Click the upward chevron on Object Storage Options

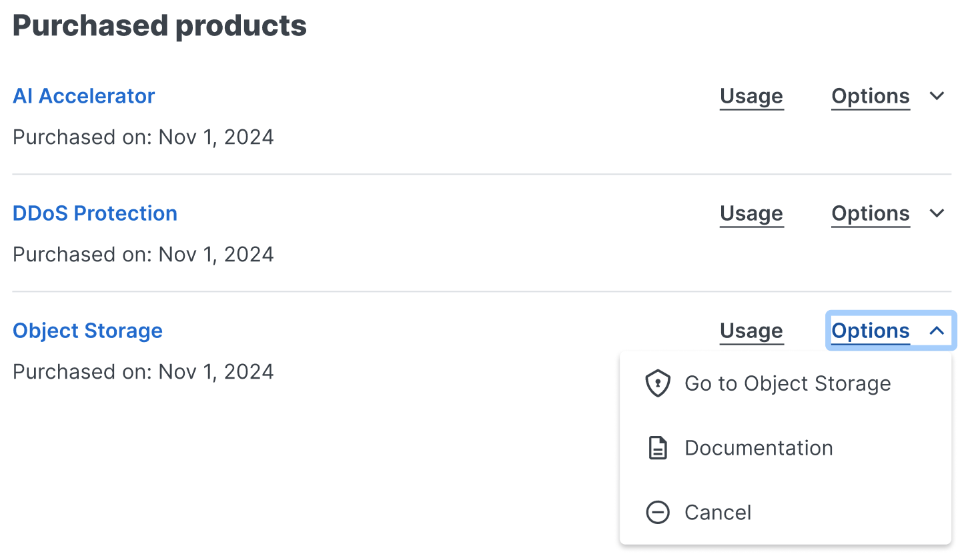click(937, 331)
